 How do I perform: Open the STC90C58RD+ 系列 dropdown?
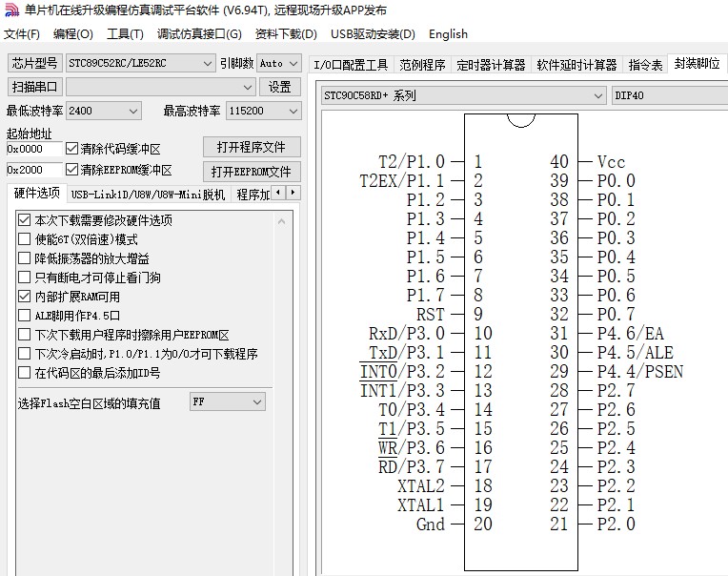tap(464, 95)
